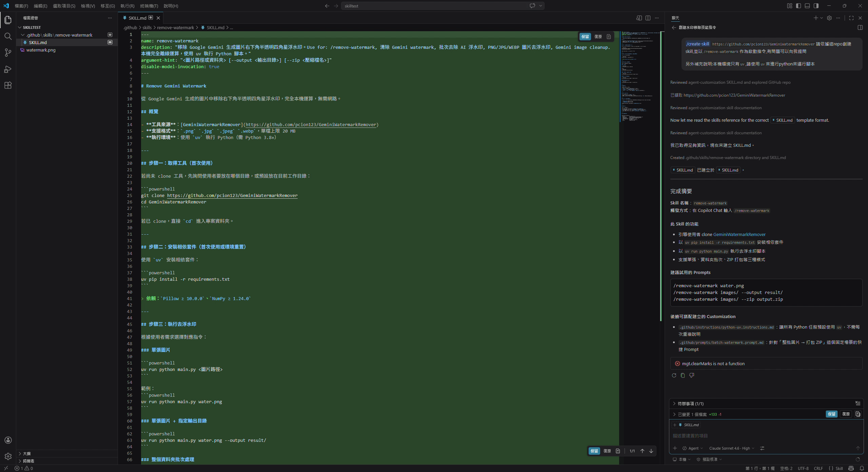Expand the 大綱 outline section
868x472 pixels.
click(x=26, y=453)
